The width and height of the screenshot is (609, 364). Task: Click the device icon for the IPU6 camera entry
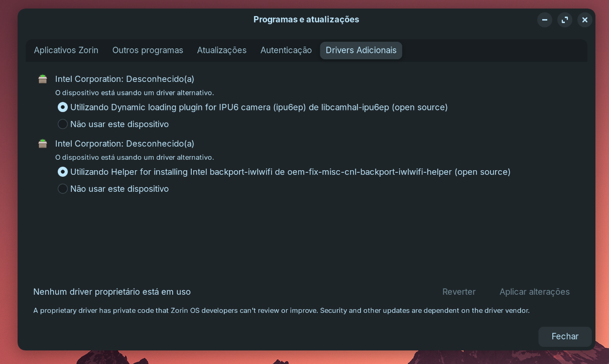tap(43, 79)
